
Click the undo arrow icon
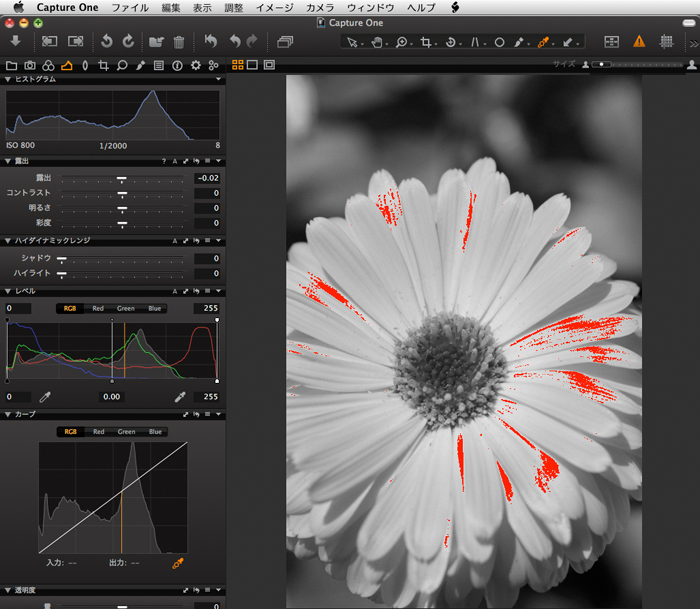(235, 41)
